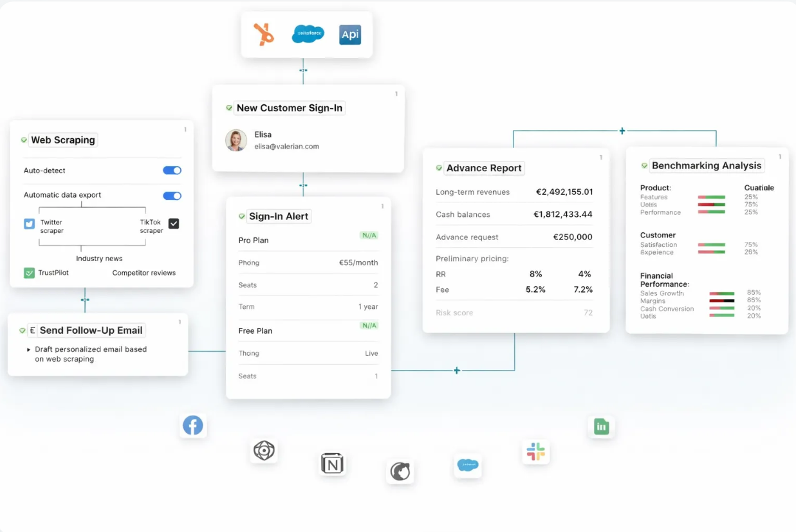This screenshot has width=796, height=532.
Task: Click the Cash Conversion score bar
Action: click(722, 308)
